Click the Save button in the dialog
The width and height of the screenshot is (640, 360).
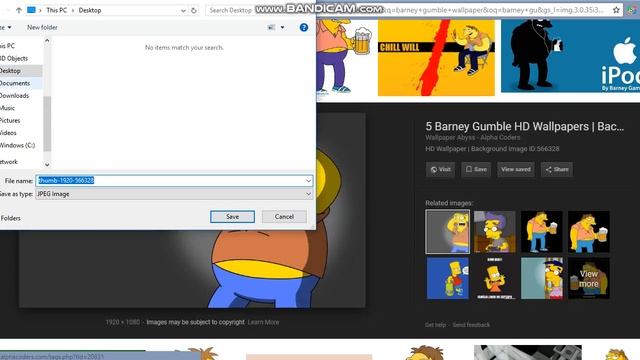click(x=232, y=216)
